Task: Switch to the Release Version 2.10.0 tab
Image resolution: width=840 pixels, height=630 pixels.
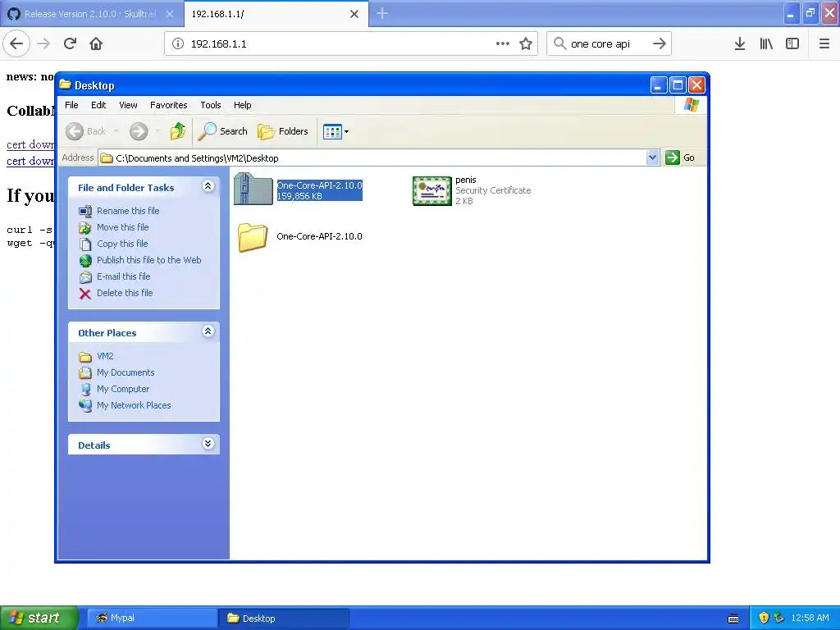Action: click(x=91, y=14)
